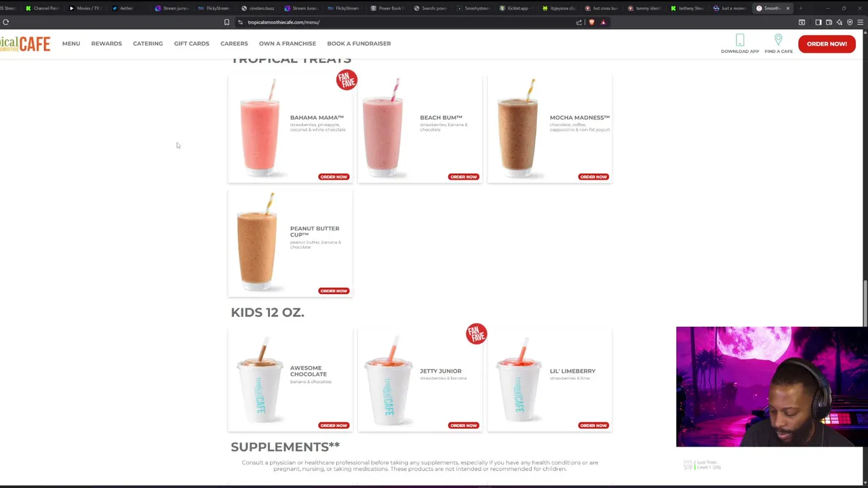Switch to the Kicklet.app tab

[x=515, y=8]
